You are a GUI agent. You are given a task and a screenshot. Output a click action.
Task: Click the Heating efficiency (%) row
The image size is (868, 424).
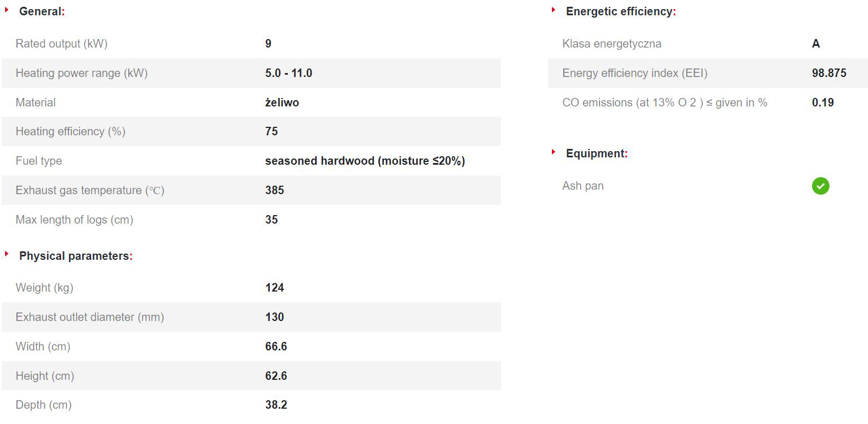click(x=251, y=131)
